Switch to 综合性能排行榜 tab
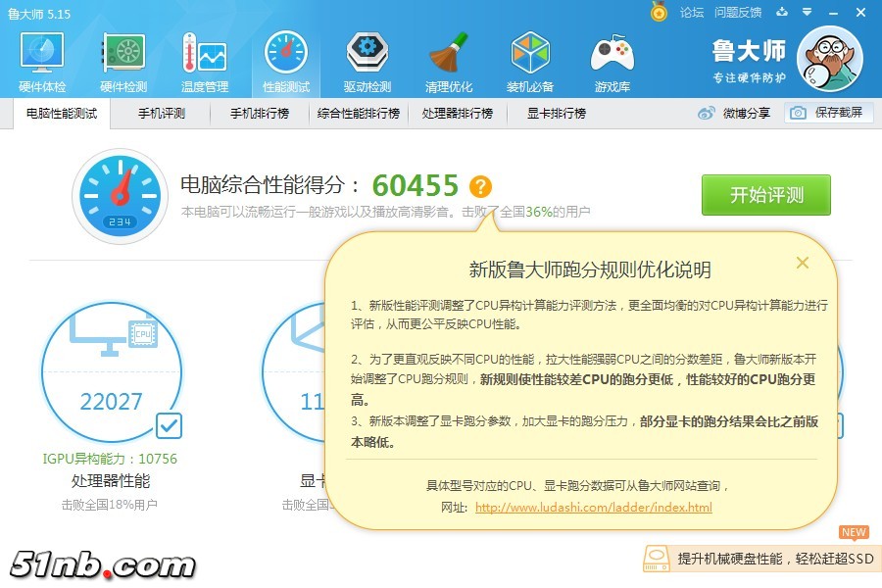Viewport: 882px width, 588px height. pyautogui.click(x=359, y=113)
